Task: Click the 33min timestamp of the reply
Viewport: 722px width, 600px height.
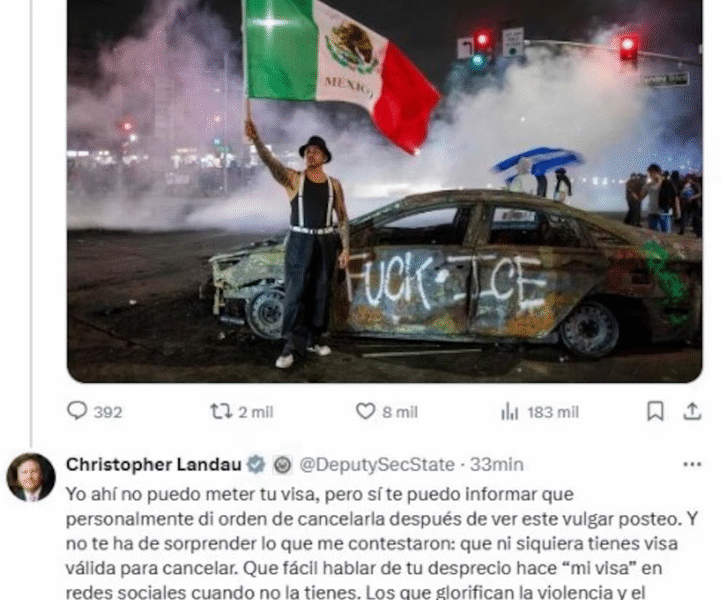Action: (496, 464)
